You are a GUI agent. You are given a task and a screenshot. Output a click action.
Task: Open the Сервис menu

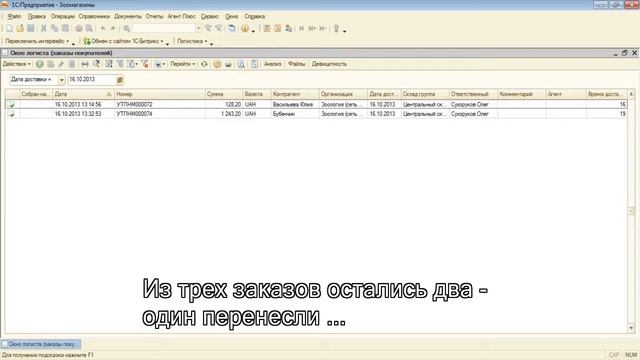click(210, 16)
